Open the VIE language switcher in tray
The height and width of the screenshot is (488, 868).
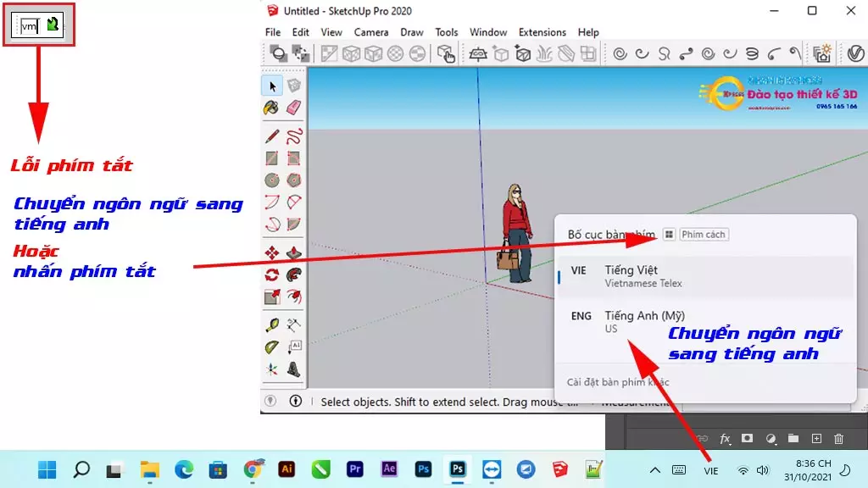click(710, 471)
